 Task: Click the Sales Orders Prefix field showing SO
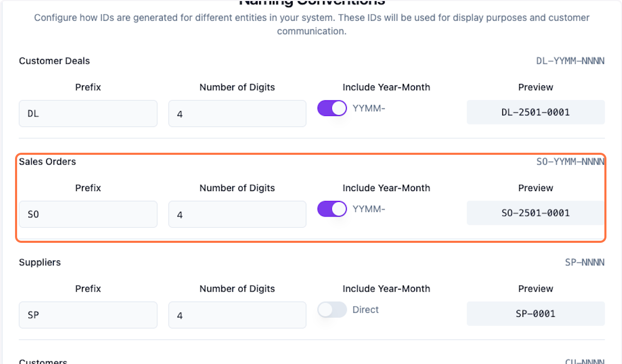click(88, 214)
